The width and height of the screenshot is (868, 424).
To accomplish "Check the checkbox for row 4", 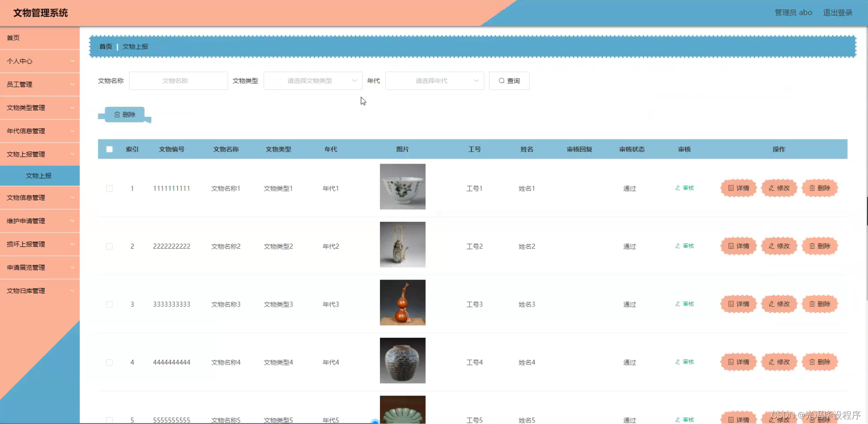I will [109, 362].
